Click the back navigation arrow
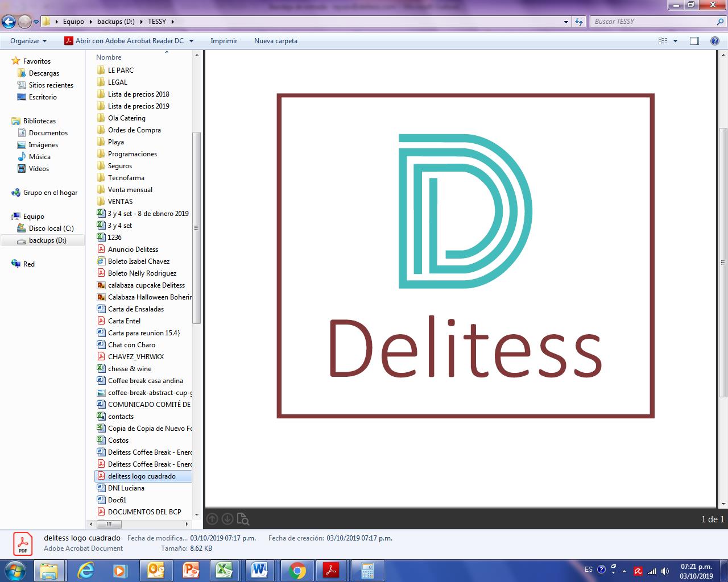Image resolution: width=728 pixels, height=582 pixels. point(9,22)
